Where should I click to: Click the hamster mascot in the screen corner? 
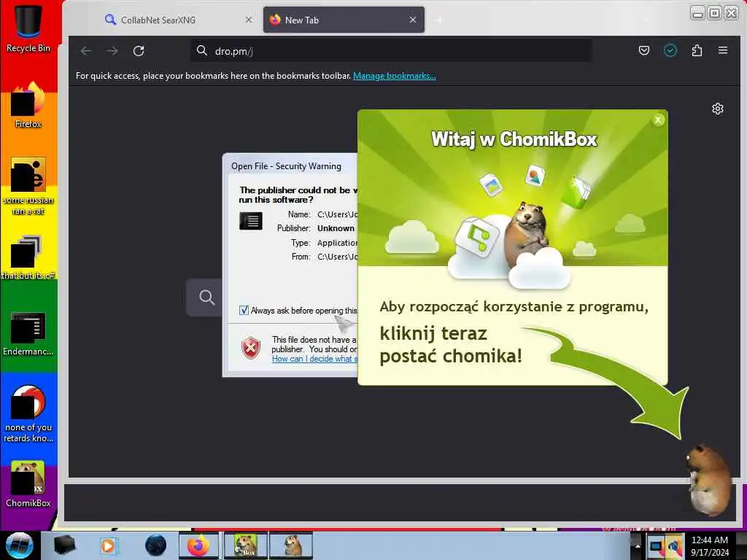709,480
